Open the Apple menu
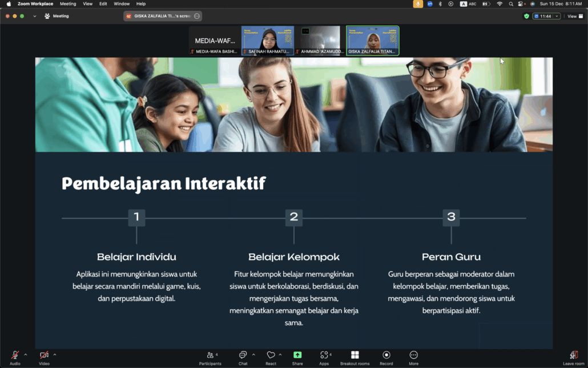 (x=9, y=4)
